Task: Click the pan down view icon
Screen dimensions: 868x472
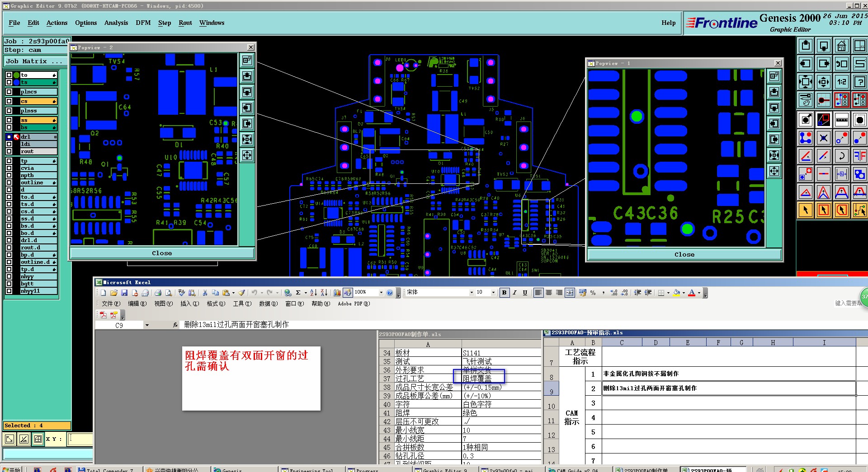Action: click(824, 46)
